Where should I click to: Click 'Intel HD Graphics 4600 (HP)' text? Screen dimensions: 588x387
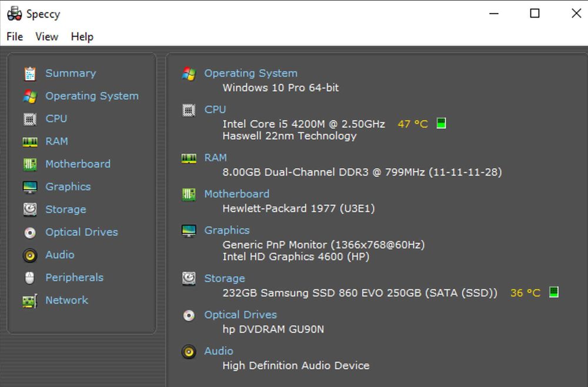296,257
